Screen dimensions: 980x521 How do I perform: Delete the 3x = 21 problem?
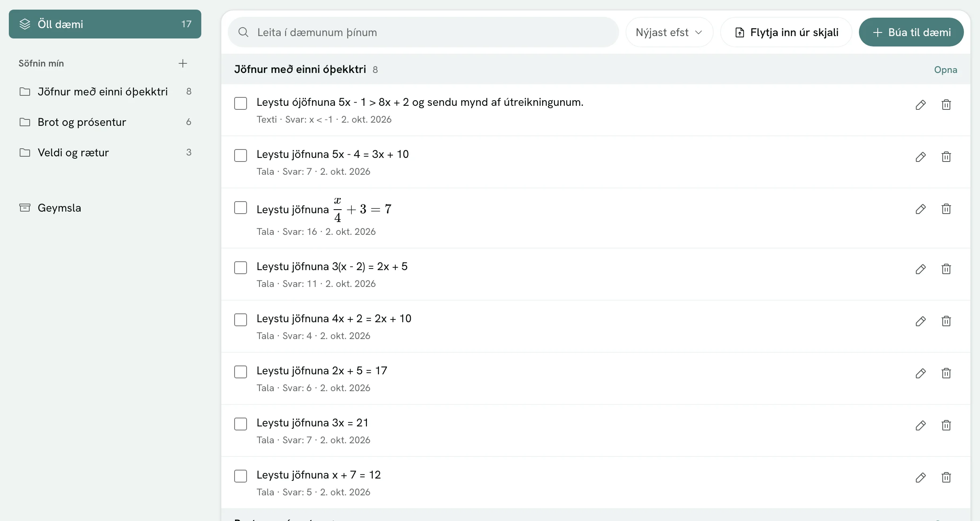tap(946, 425)
